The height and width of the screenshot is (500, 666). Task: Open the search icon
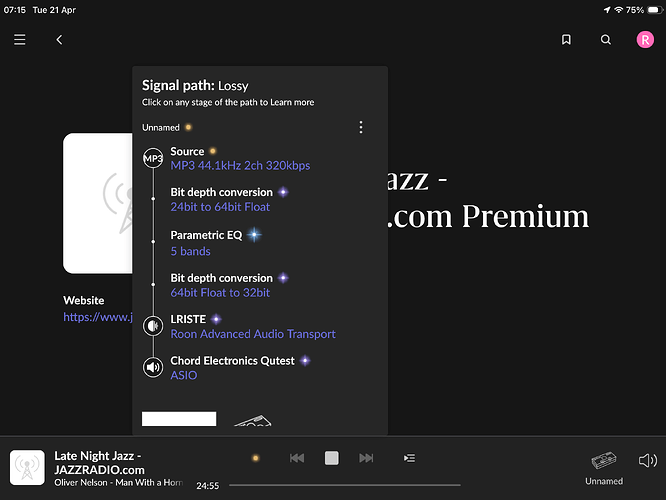[x=606, y=40]
